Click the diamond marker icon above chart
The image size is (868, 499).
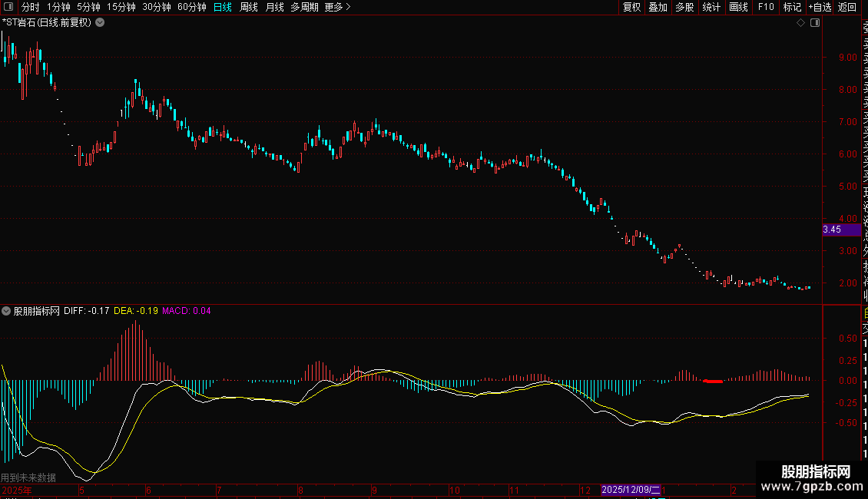800,23
